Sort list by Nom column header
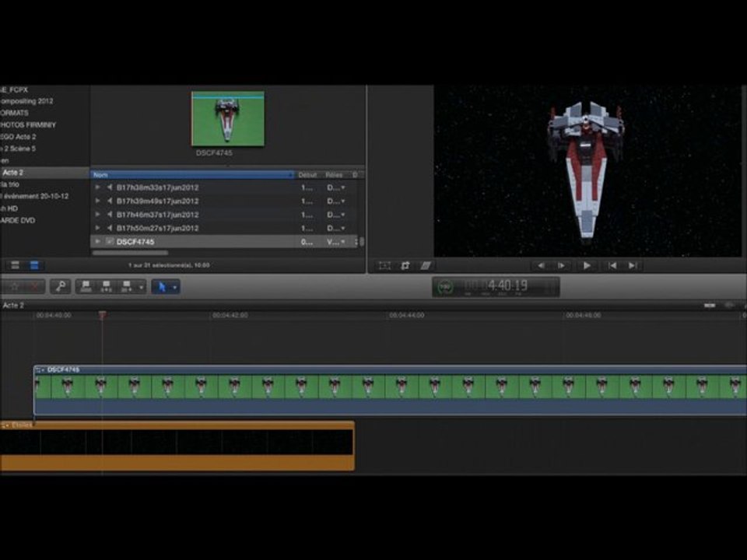The image size is (747, 560). pos(192,175)
